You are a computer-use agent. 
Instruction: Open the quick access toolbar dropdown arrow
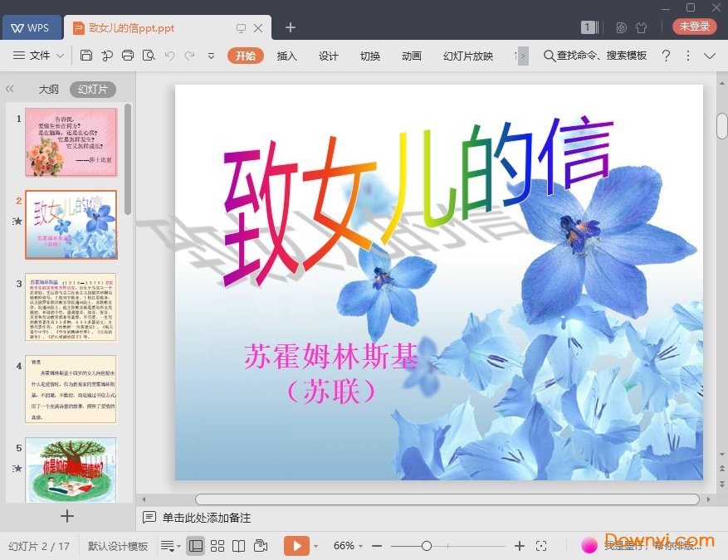[x=213, y=56]
